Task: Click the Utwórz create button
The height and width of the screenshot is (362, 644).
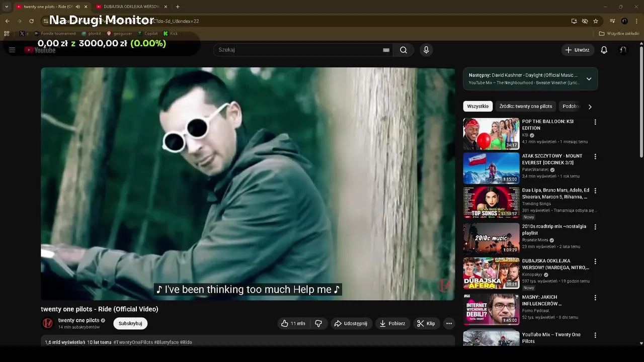Action: [577, 50]
